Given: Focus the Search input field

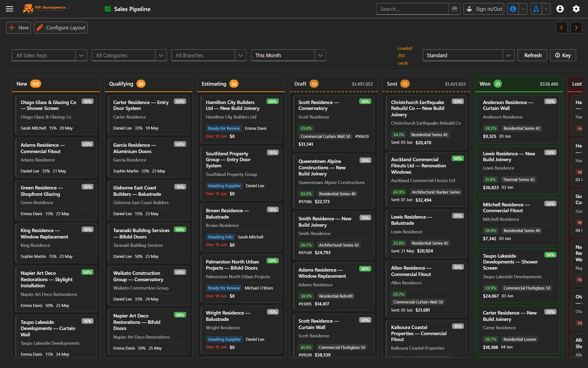Looking at the screenshot, I should (413, 9).
